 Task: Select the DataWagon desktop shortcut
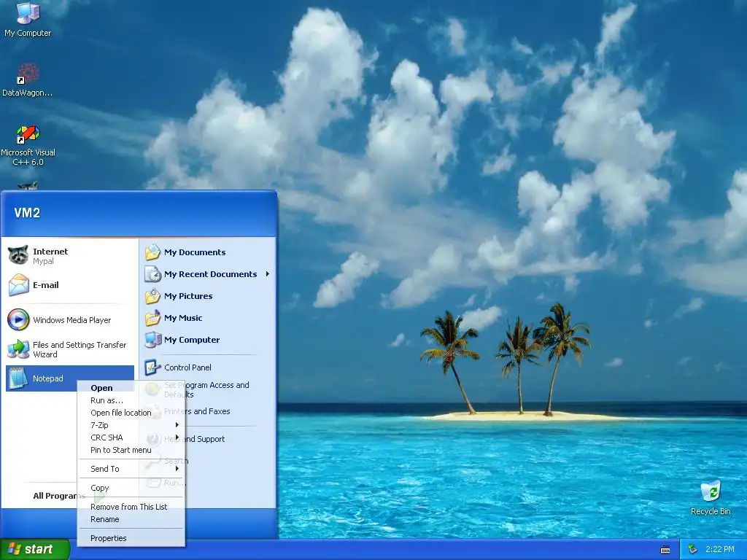pyautogui.click(x=28, y=80)
